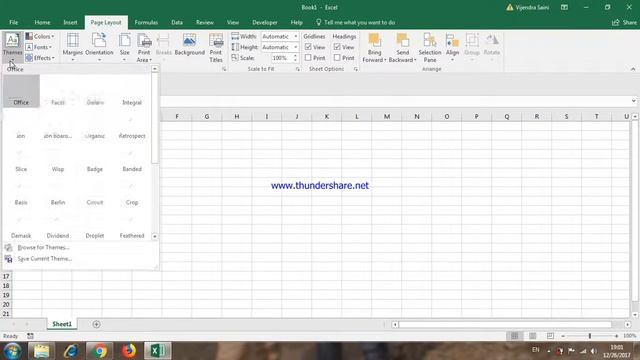Open the Margins options
The image size is (640, 360).
click(x=73, y=48)
